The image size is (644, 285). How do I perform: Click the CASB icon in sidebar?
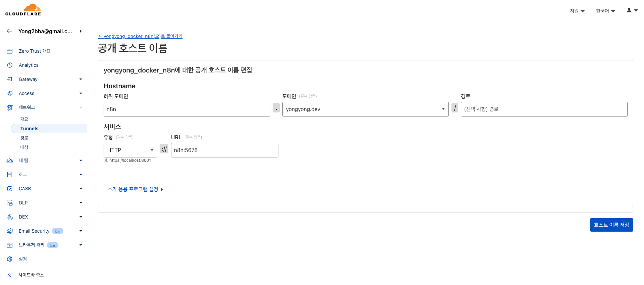pyautogui.click(x=10, y=189)
